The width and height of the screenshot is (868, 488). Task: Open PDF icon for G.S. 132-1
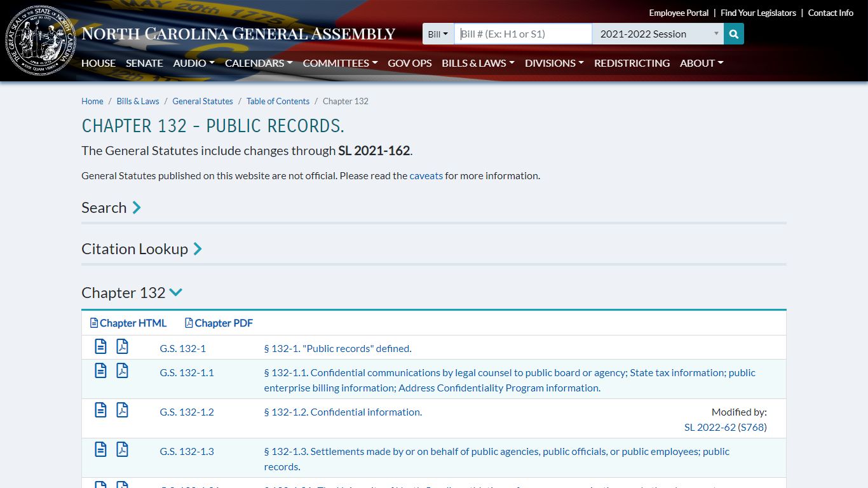click(x=122, y=346)
